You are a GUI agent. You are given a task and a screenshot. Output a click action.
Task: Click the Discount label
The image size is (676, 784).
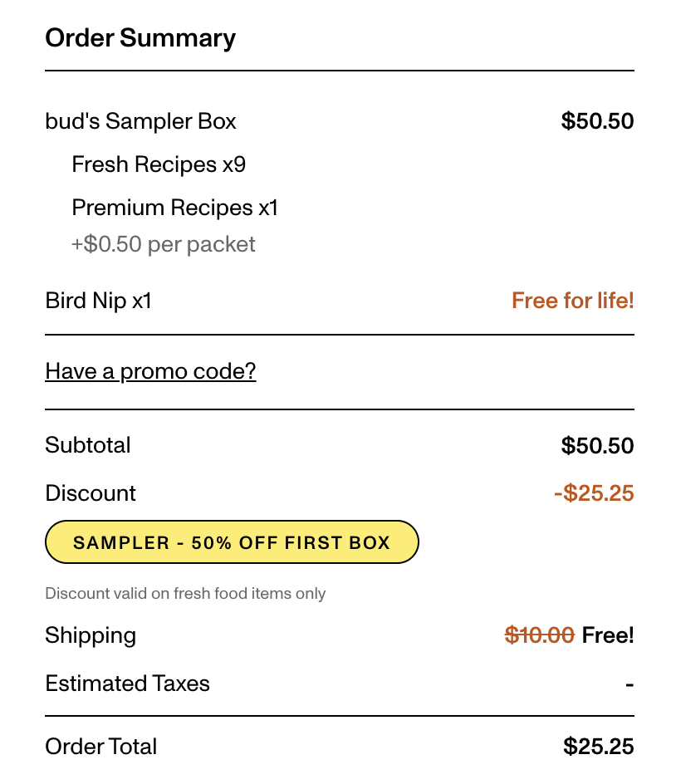coord(91,493)
